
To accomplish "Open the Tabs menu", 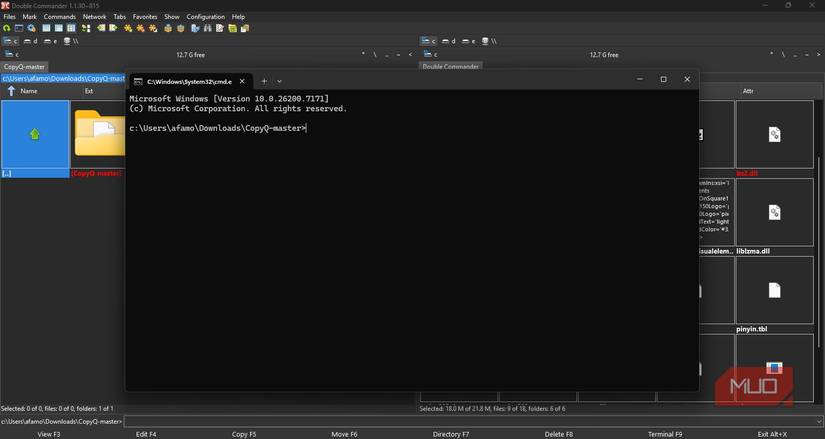I will click(120, 17).
